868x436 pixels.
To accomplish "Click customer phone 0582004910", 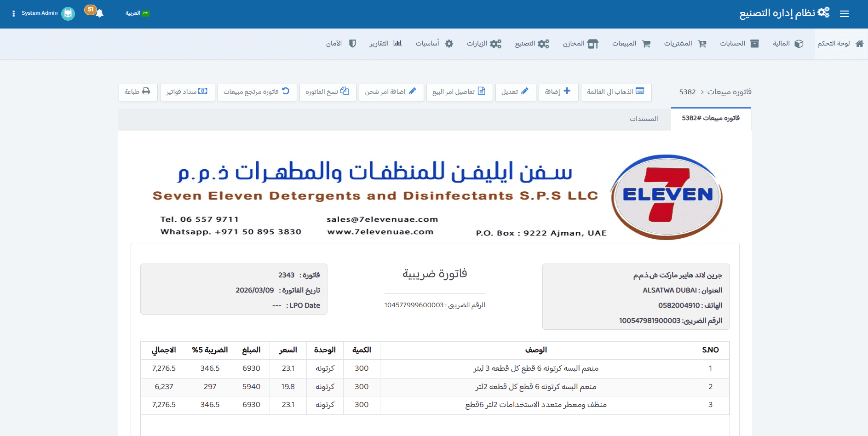I will tap(679, 306).
